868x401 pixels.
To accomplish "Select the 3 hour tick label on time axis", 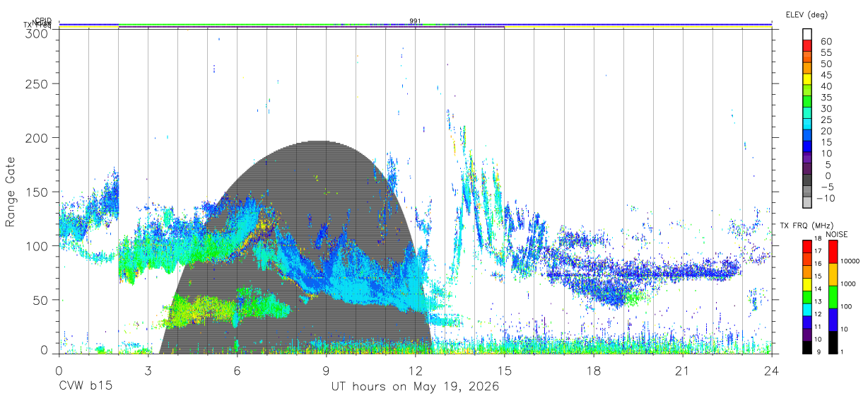I will [x=148, y=370].
